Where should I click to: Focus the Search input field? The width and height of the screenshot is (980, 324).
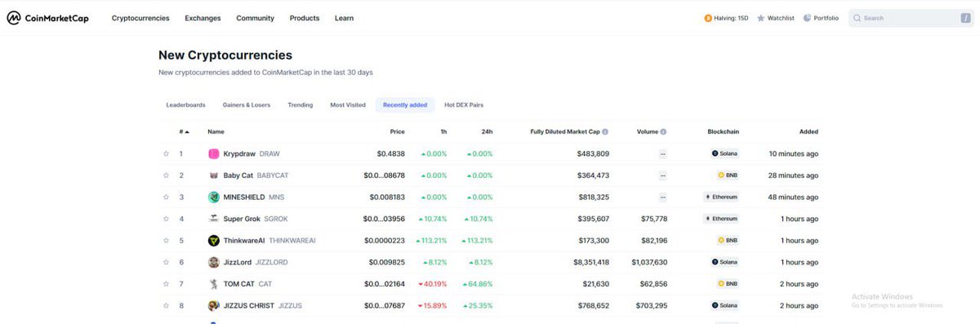911,18
